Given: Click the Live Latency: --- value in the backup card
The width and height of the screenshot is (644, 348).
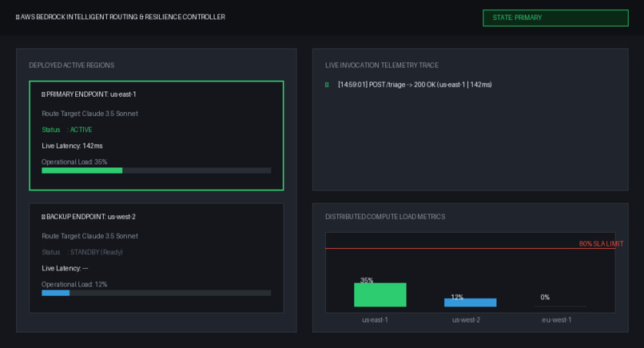Looking at the screenshot, I should (x=65, y=268).
